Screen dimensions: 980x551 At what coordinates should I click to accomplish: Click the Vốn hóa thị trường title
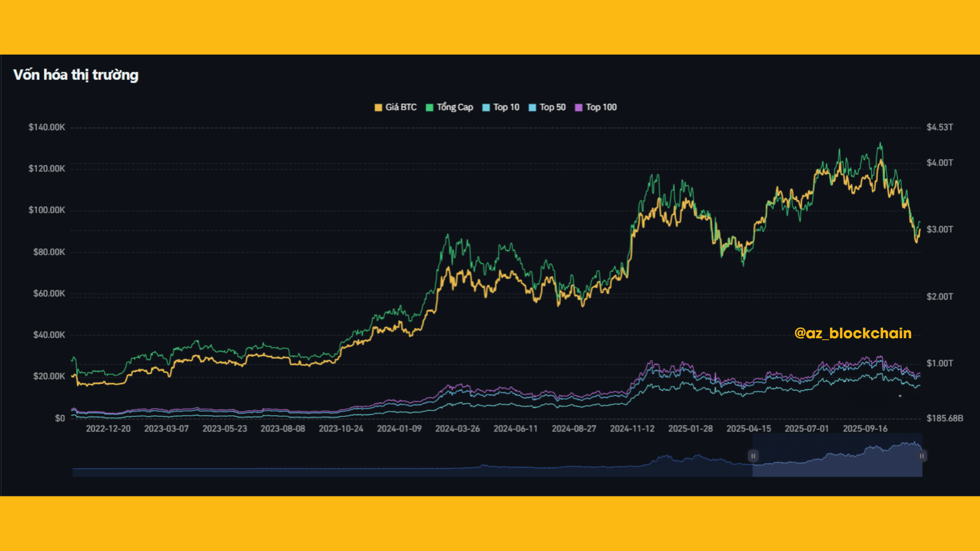click(76, 75)
